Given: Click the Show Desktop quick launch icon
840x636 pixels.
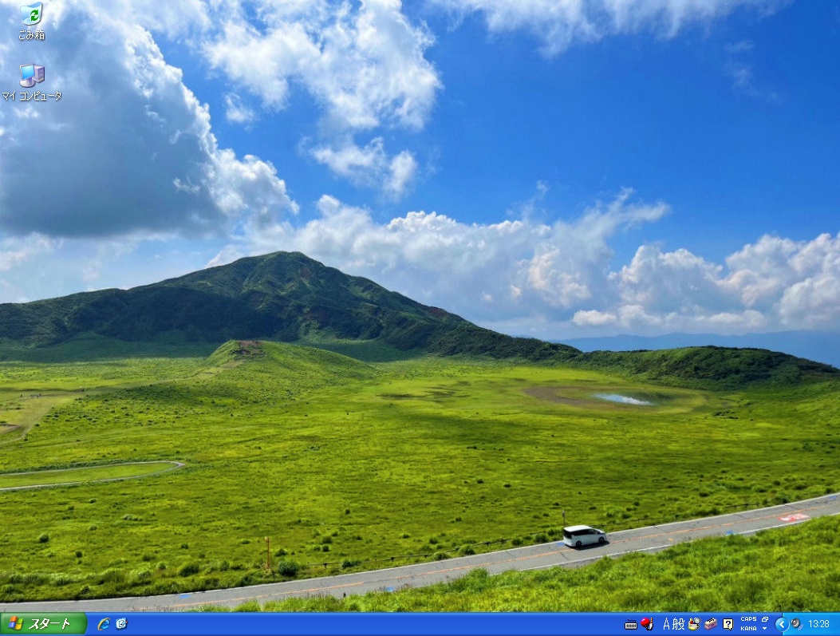Looking at the screenshot, I should click(x=121, y=624).
